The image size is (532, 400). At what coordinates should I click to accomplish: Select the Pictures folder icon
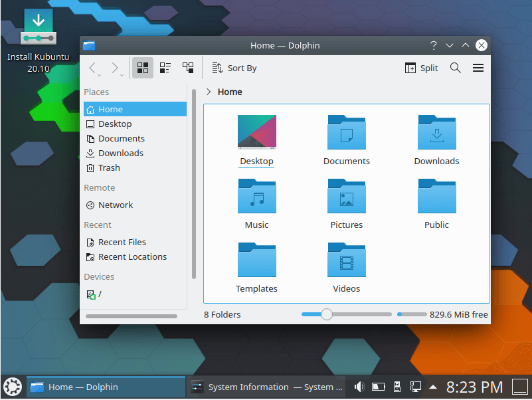(346, 197)
